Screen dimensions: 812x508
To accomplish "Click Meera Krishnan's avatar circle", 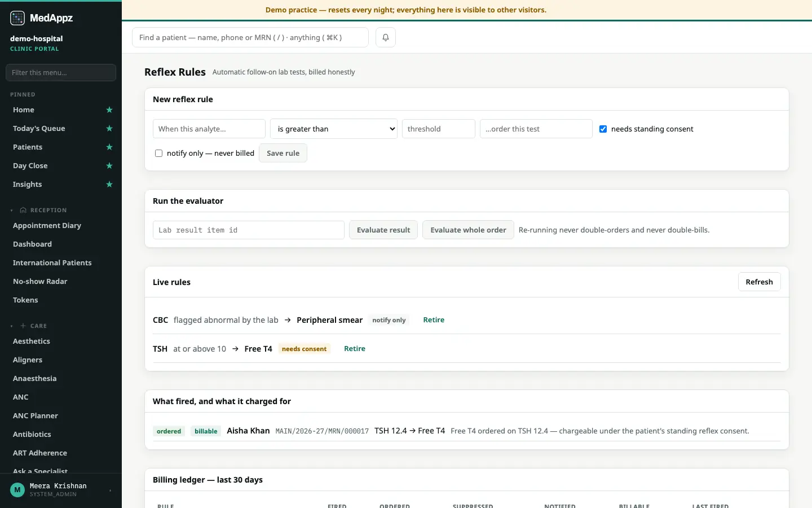I will [17, 490].
